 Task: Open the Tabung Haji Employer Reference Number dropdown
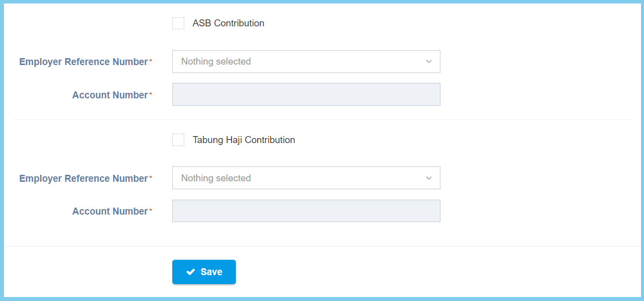click(306, 178)
